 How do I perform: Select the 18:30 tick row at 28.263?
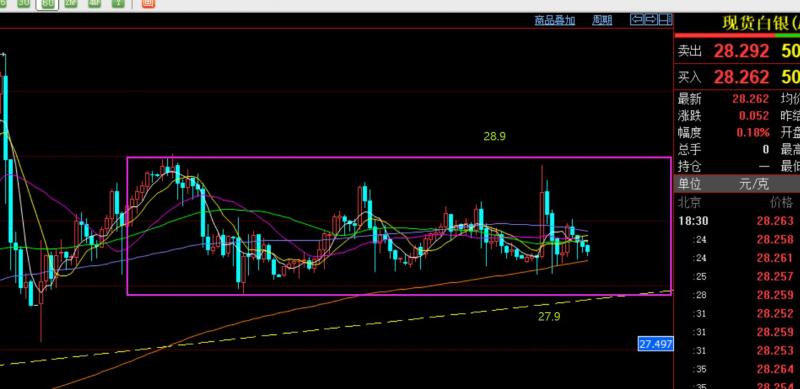point(737,221)
